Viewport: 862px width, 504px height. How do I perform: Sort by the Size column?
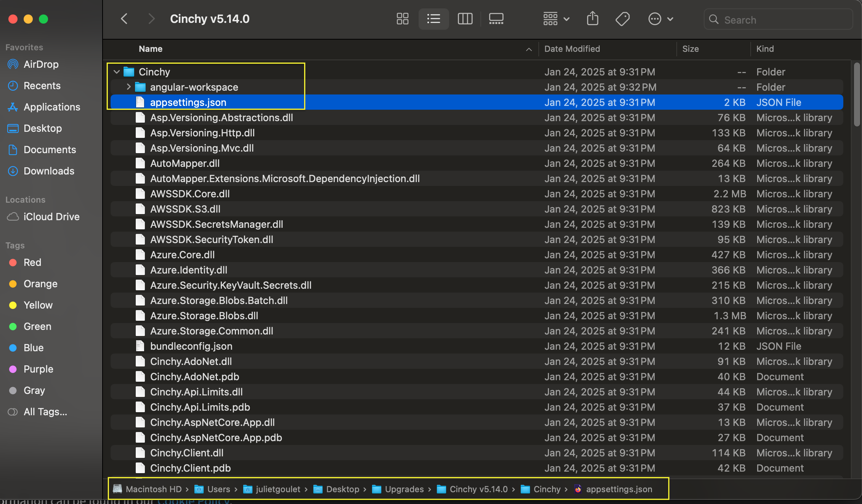coord(690,49)
